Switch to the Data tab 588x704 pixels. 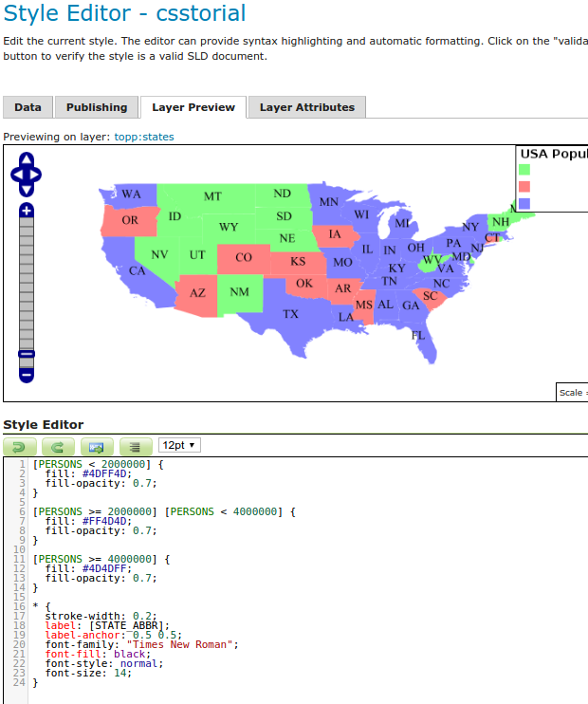[x=28, y=107]
